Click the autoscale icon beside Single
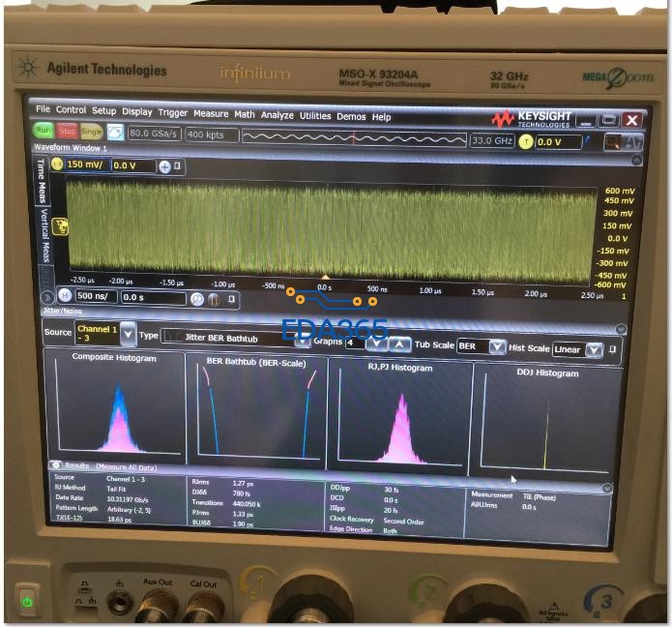This screenshot has height=627, width=672. [115, 133]
